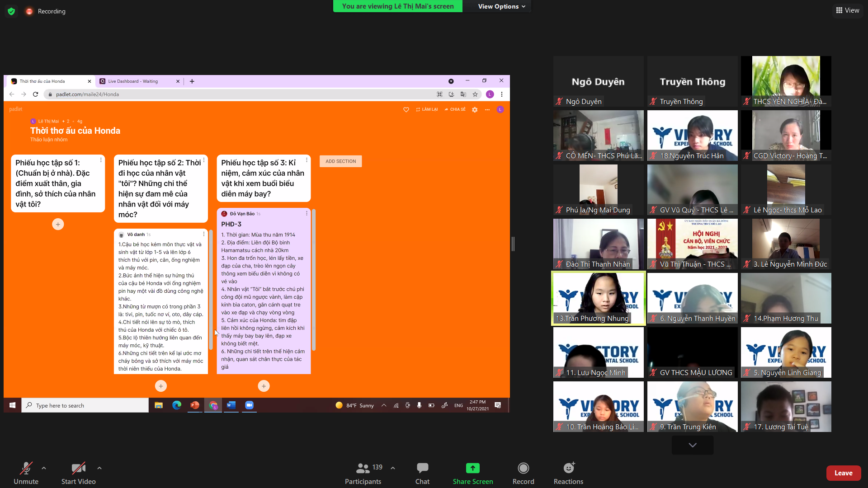Open the View layout menu

coord(848,10)
